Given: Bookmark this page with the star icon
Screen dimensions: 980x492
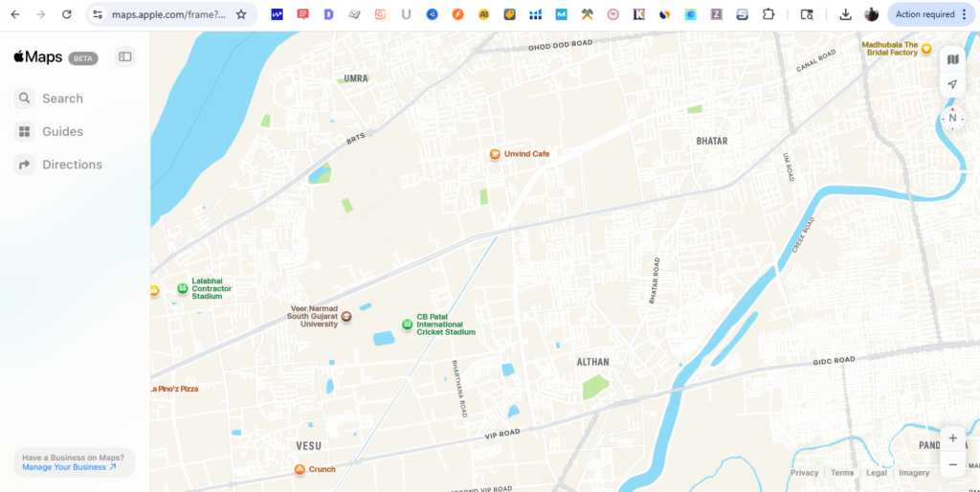Looking at the screenshot, I should tap(241, 14).
